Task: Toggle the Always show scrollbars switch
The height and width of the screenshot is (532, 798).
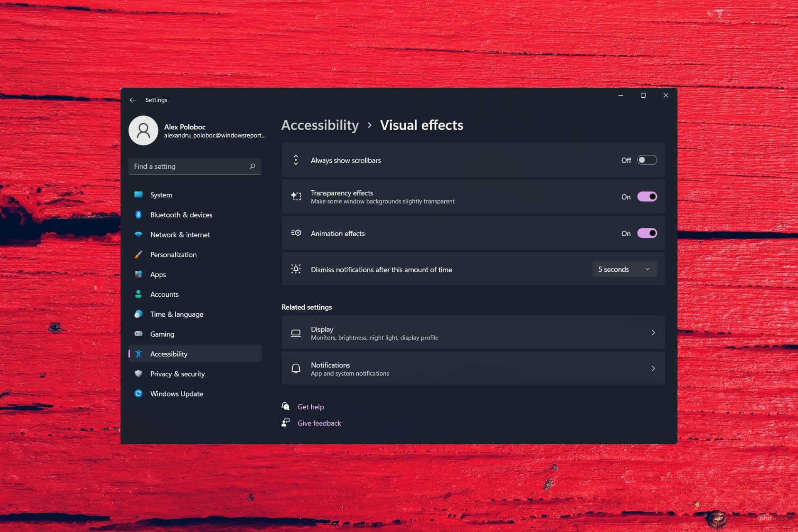Action: pos(647,160)
